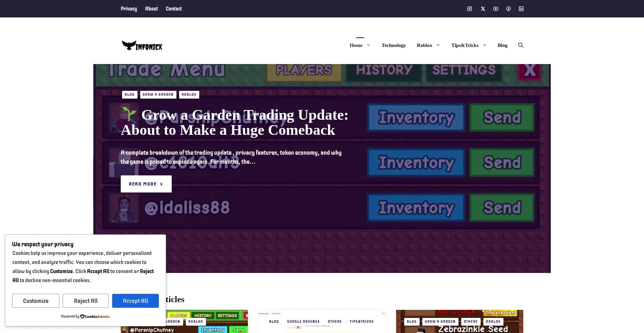
Task: Open the Instagram social icon
Action: [470, 9]
